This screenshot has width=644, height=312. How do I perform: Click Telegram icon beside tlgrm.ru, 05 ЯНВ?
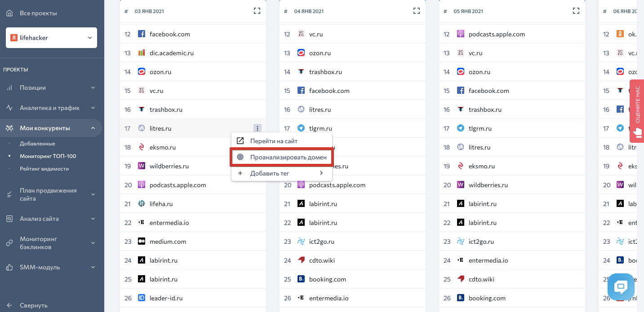461,128
